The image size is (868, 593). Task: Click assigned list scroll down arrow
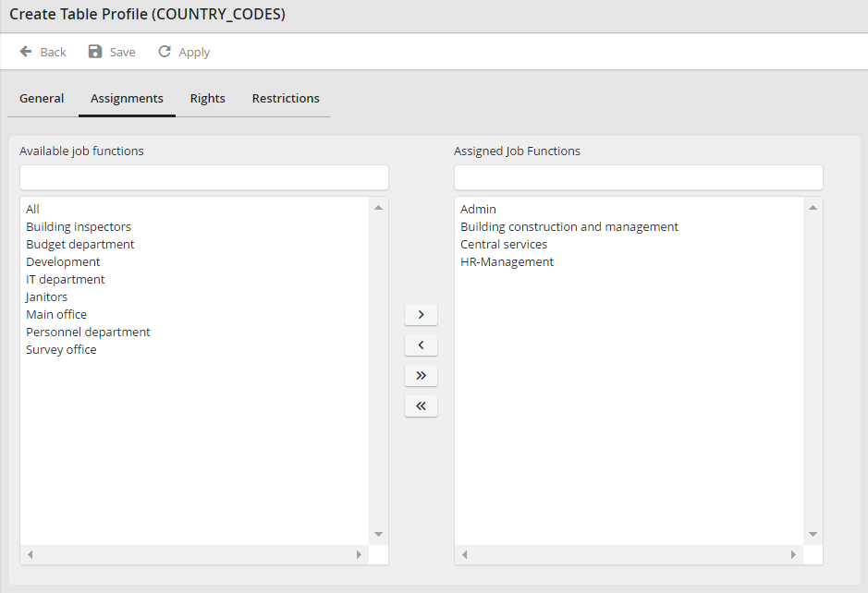tap(813, 535)
